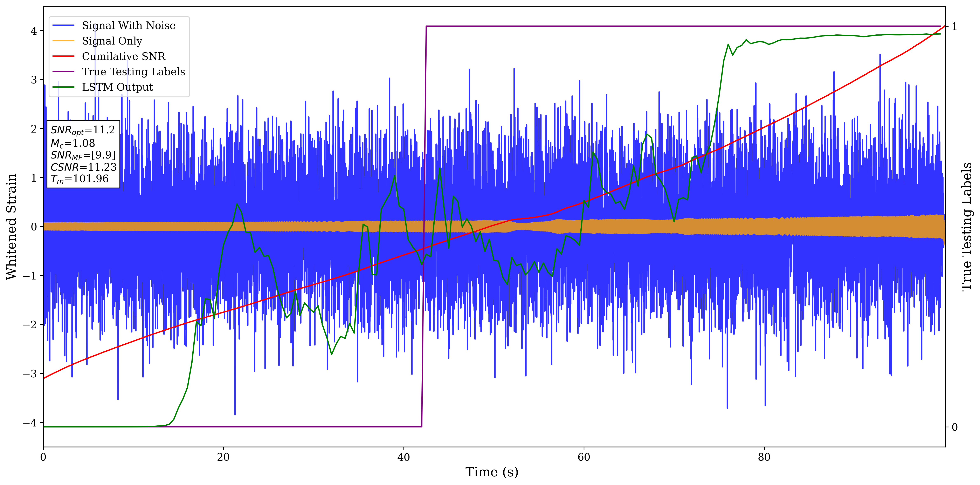Click the orange Signal Only legend line
Viewport: 980px width, 485px height.
point(63,41)
